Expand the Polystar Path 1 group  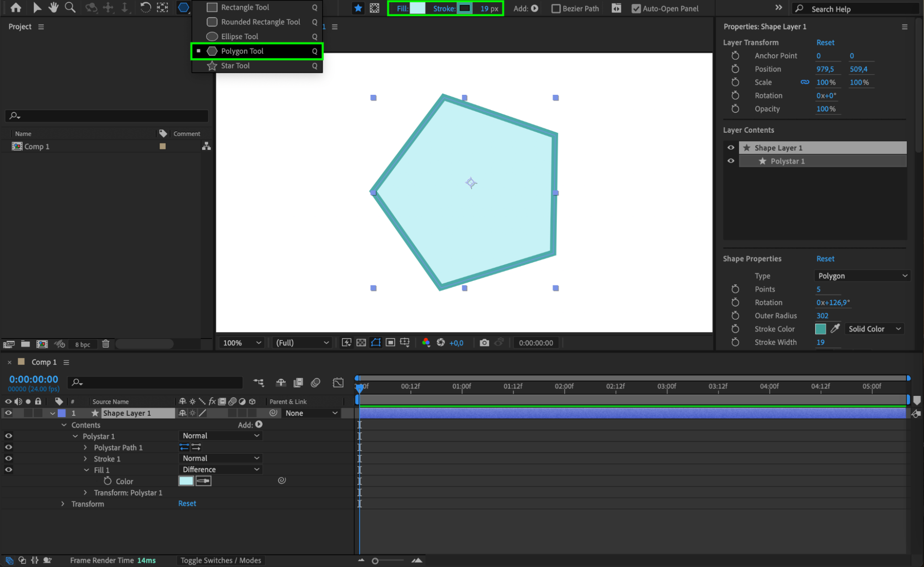click(x=86, y=448)
